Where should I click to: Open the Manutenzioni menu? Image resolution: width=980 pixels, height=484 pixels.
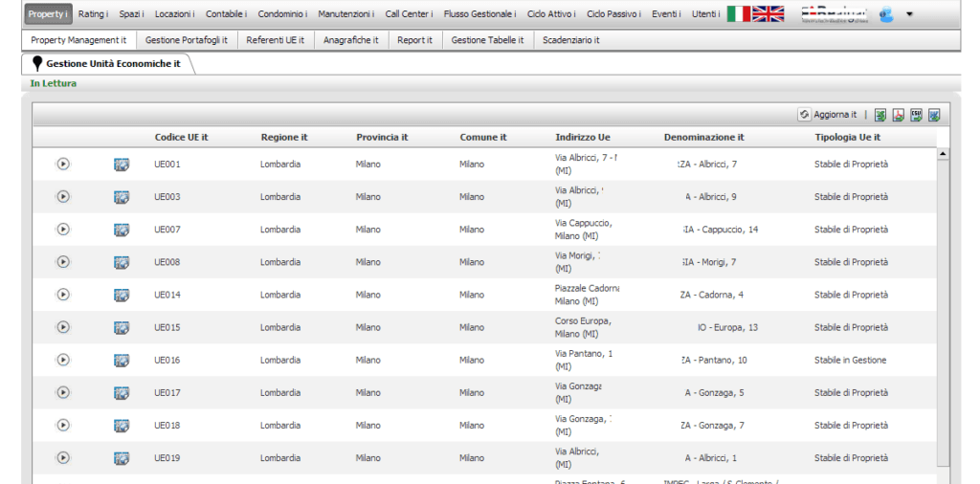click(345, 14)
